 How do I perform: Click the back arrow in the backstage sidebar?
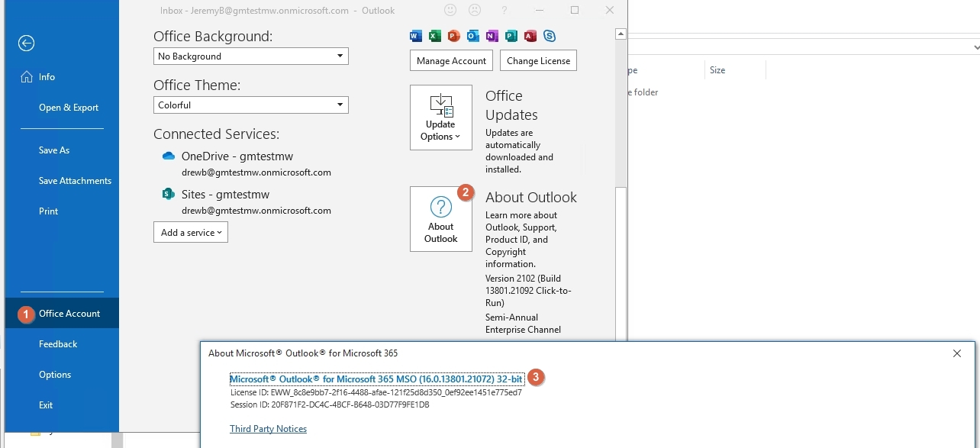[x=26, y=44]
